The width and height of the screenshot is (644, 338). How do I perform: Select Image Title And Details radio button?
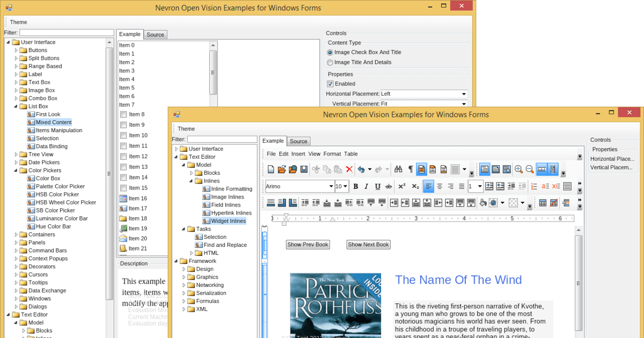point(330,62)
